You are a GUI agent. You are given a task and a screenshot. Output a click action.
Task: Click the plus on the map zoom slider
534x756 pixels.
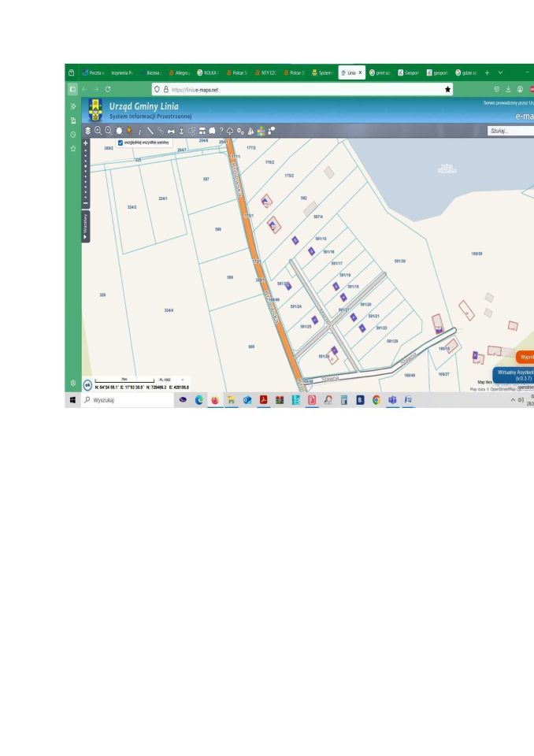coord(86,144)
